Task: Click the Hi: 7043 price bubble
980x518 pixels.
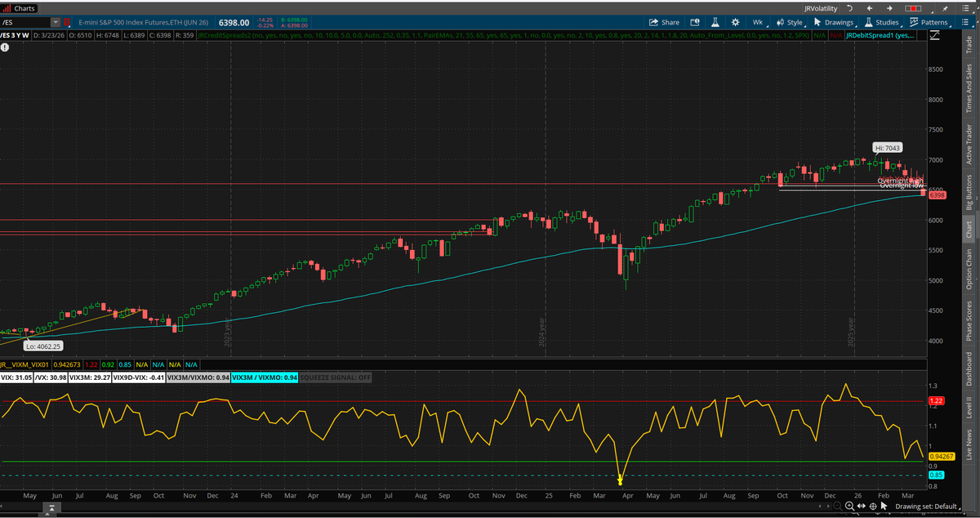Action: [x=886, y=148]
